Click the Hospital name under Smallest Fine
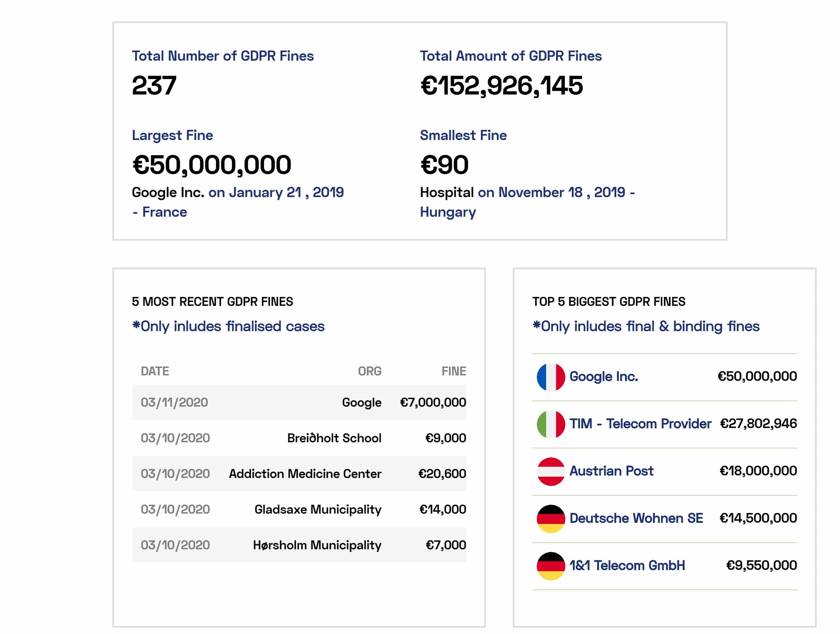This screenshot has width=840, height=634. pos(446,193)
